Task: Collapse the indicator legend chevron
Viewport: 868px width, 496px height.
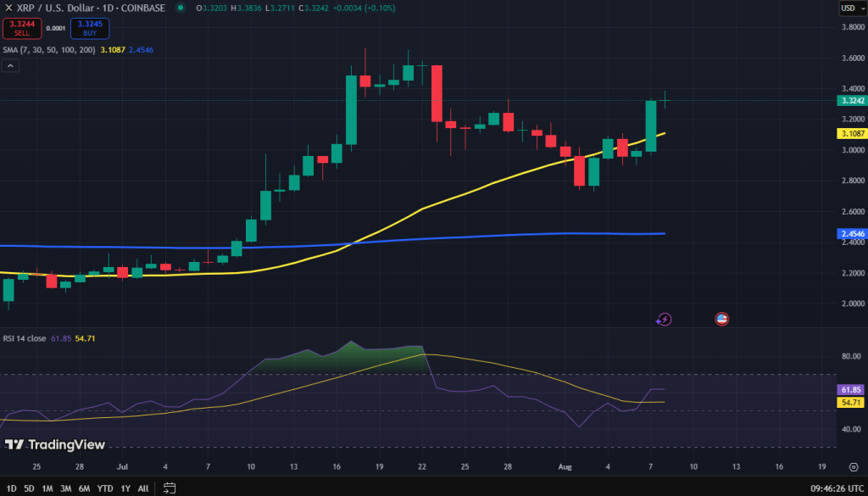Action: click(10, 66)
